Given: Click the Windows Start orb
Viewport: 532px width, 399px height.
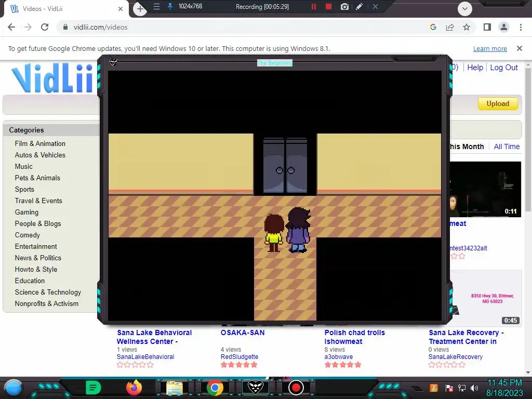Looking at the screenshot, I should pos(13,388).
